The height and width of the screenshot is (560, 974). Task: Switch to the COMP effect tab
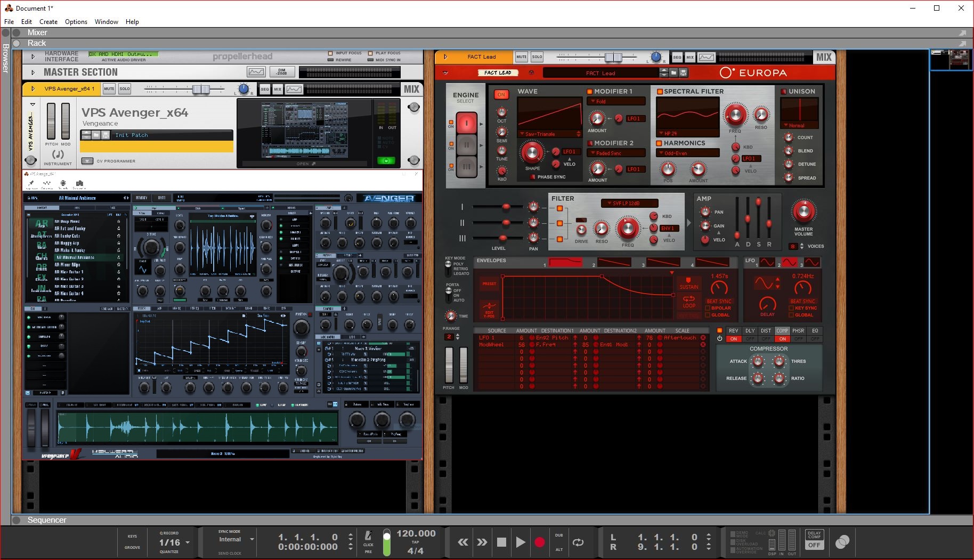click(782, 331)
